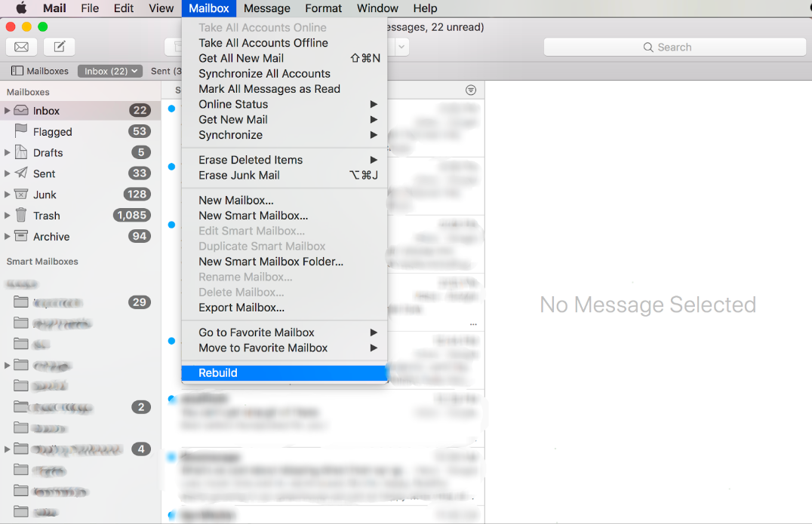Open the Synchronize submenu
The image size is (812, 524).
[x=285, y=135]
